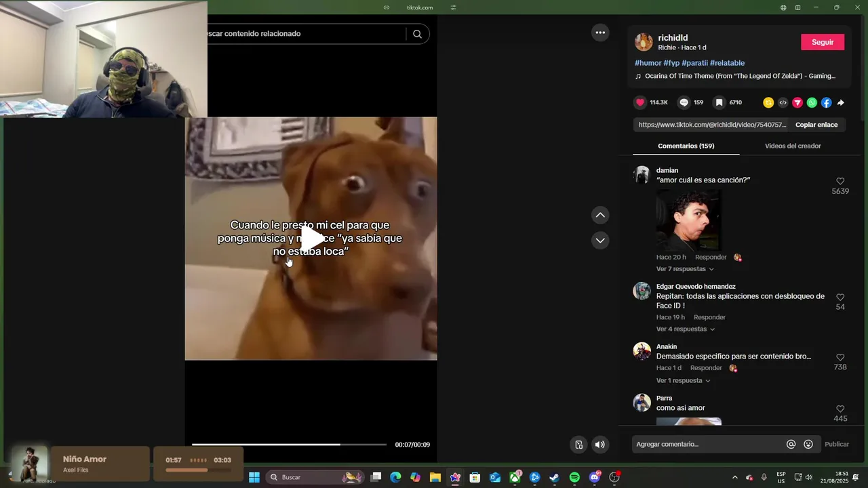Screen dimensions: 868x488
Task: Open the ESP US language switcher
Action: tap(781, 477)
